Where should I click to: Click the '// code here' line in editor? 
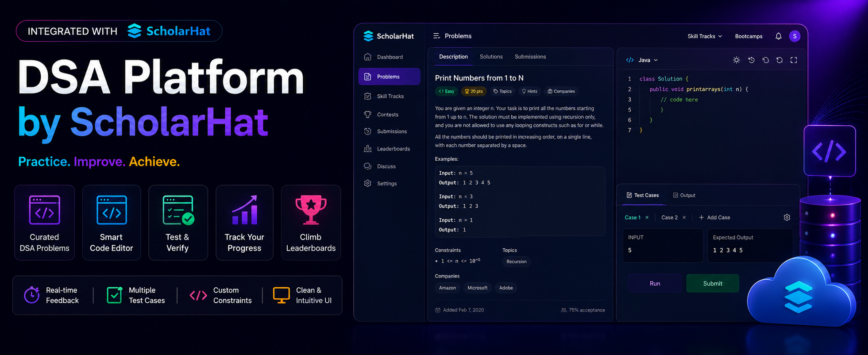tap(679, 100)
